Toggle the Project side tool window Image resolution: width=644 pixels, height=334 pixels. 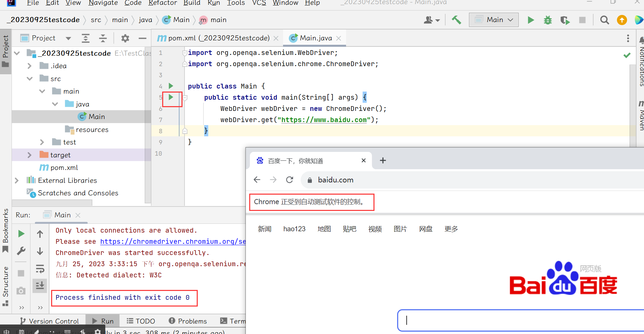coord(5,52)
